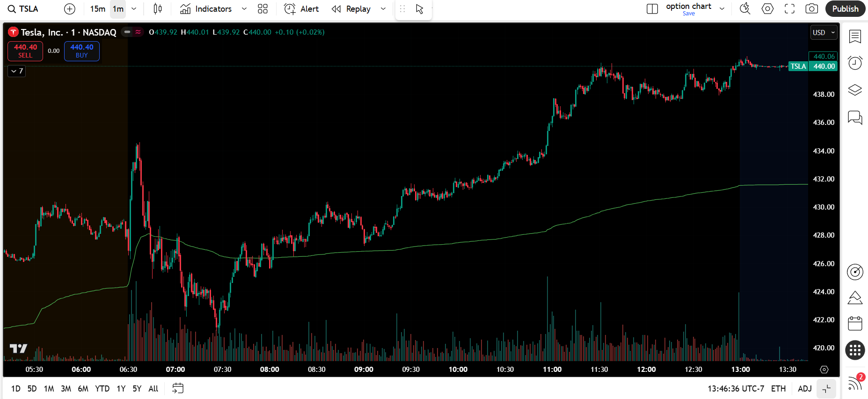
Task: Click the camera snapshot icon
Action: click(x=812, y=9)
